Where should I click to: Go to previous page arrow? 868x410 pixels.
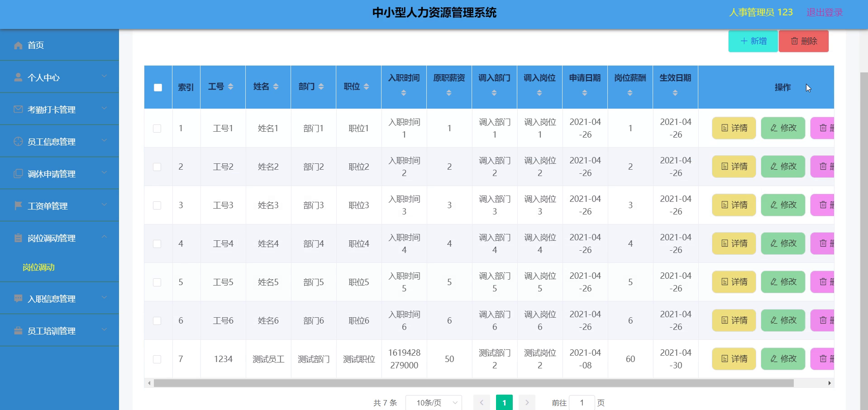coord(482,402)
